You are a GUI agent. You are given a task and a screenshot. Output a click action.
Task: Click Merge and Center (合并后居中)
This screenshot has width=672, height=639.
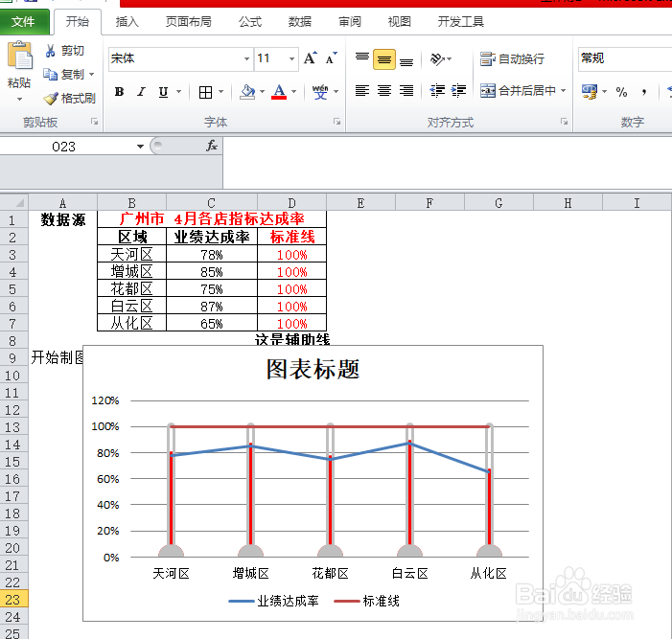pyautogui.click(x=518, y=91)
